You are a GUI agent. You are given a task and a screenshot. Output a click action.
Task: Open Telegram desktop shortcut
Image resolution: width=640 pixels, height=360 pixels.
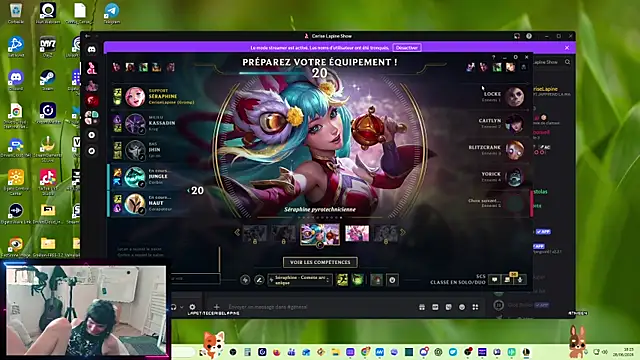coord(111,13)
